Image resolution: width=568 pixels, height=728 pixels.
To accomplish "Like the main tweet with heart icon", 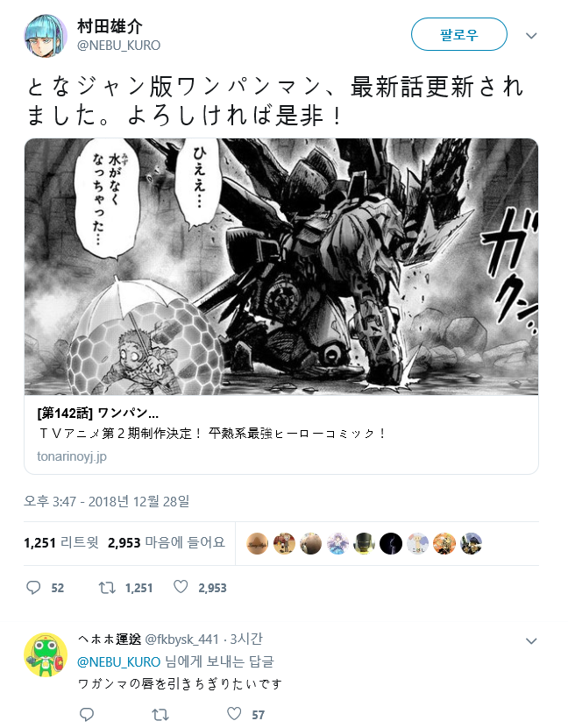I will click(x=181, y=587).
